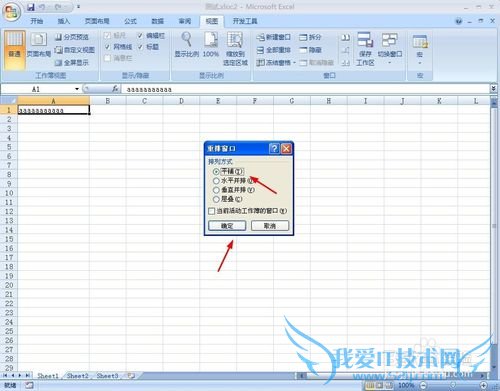Check Windows of active workbook (当前活动工作簿的窗口)
The height and width of the screenshot is (391, 500).
point(211,211)
